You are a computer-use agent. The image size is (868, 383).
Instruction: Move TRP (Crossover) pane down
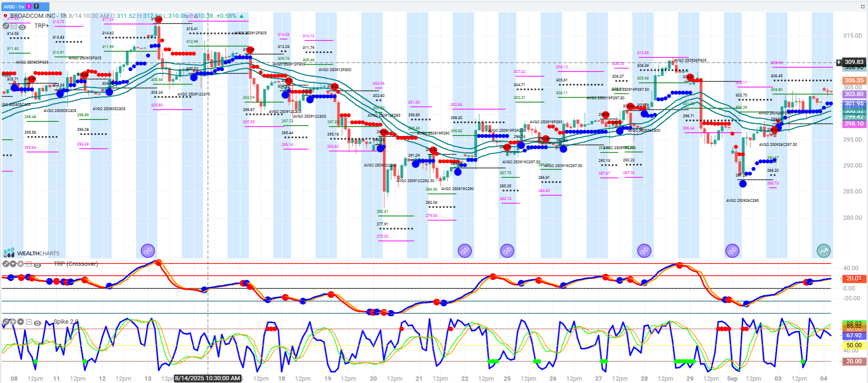point(13,264)
